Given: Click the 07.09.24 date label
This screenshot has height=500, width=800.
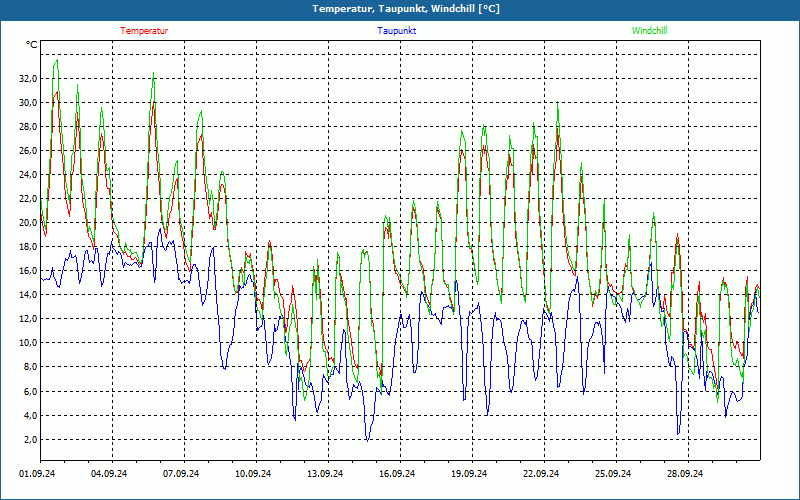Looking at the screenshot, I should [x=181, y=473].
